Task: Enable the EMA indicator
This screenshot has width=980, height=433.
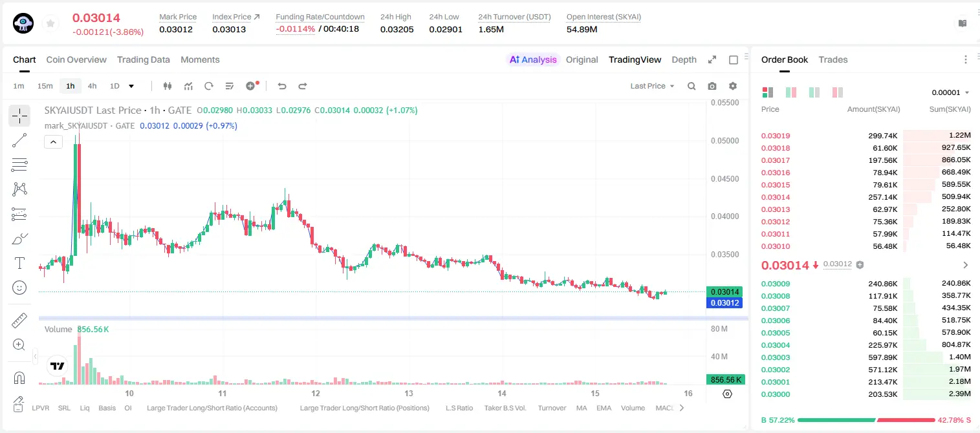Action: click(x=604, y=408)
